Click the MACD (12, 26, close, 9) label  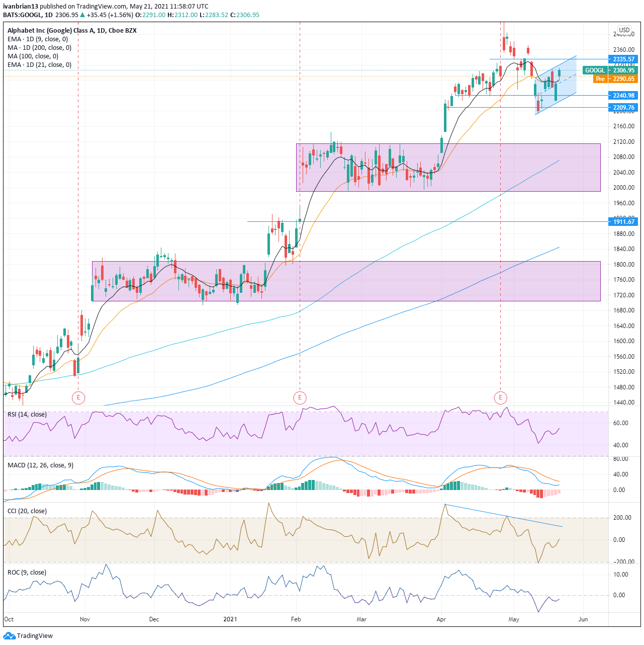click(40, 465)
